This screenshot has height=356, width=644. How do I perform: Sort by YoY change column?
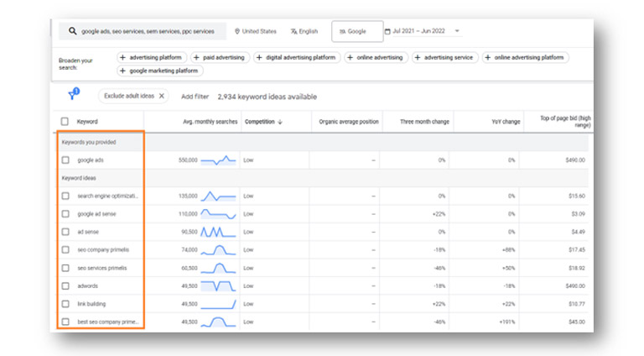click(x=506, y=122)
